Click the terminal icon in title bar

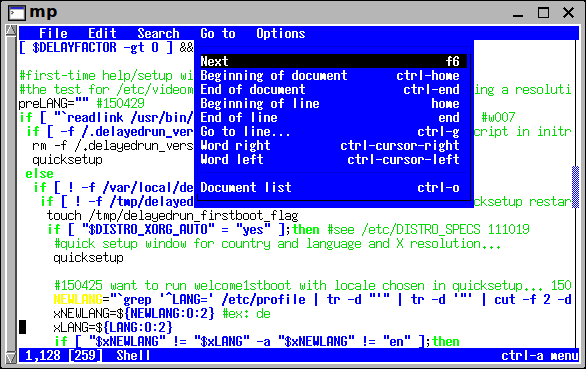point(17,13)
